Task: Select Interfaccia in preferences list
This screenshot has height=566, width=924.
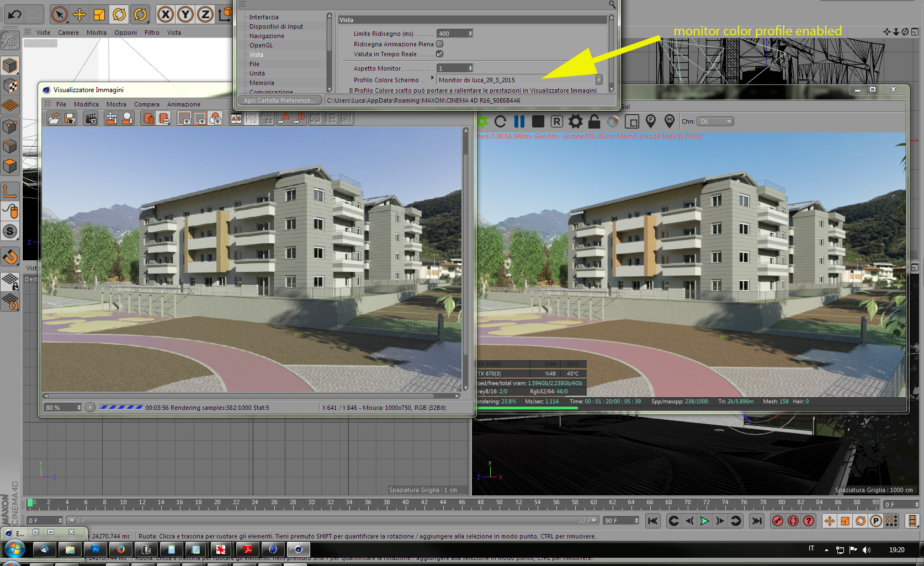Action: pyautogui.click(x=264, y=17)
